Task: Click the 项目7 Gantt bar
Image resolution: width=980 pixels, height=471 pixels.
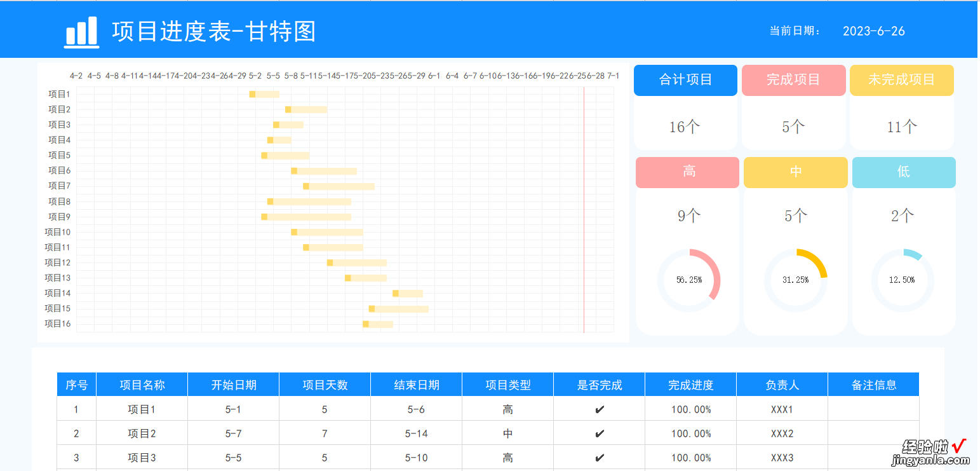Action: pyautogui.click(x=339, y=186)
